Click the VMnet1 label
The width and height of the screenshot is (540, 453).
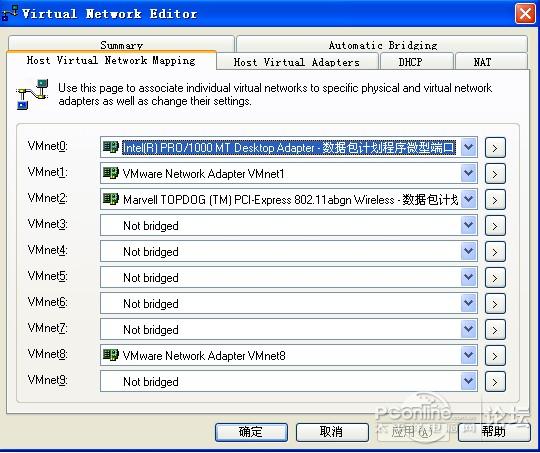[48, 172]
